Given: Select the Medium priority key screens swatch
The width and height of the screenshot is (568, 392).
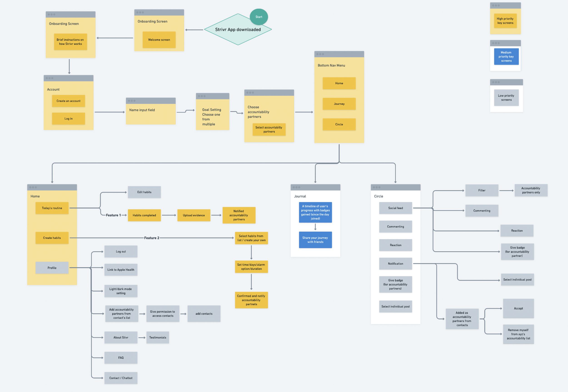Looking at the screenshot, I should 506,57.
